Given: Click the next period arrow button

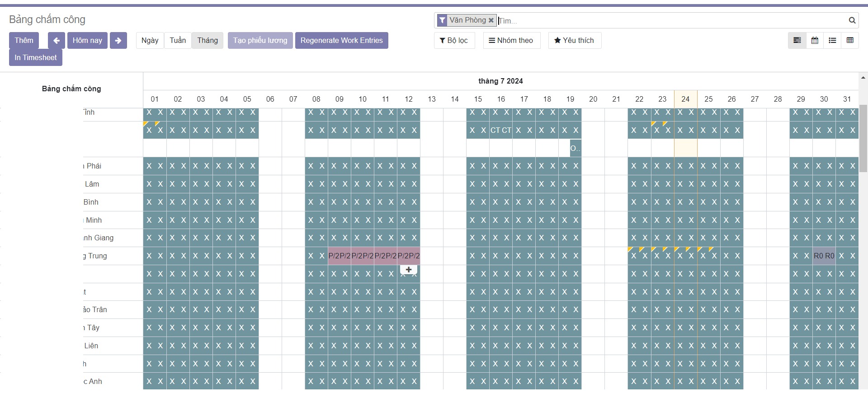Looking at the screenshot, I should point(118,41).
